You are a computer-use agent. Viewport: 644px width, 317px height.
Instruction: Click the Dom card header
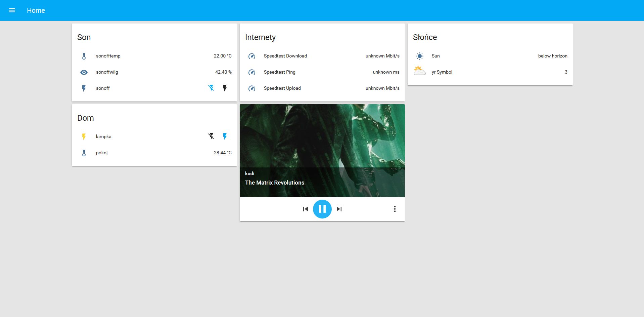tap(86, 118)
